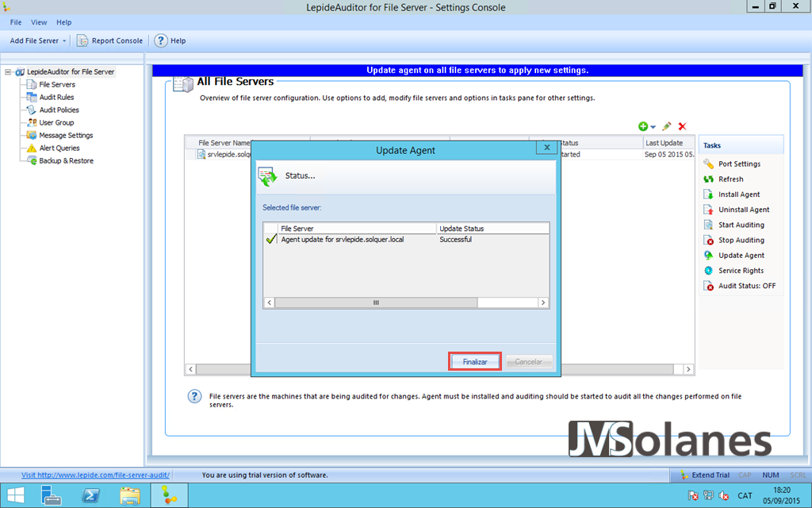Click the Audit Policies tree icon

pos(32,110)
